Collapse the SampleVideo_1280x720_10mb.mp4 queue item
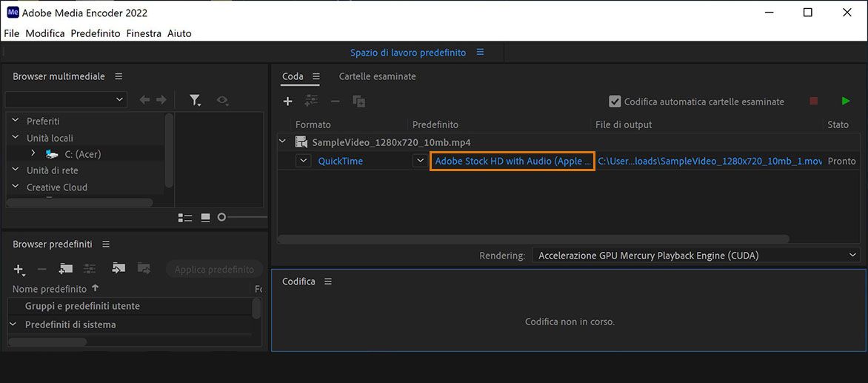868x383 pixels. (x=283, y=141)
